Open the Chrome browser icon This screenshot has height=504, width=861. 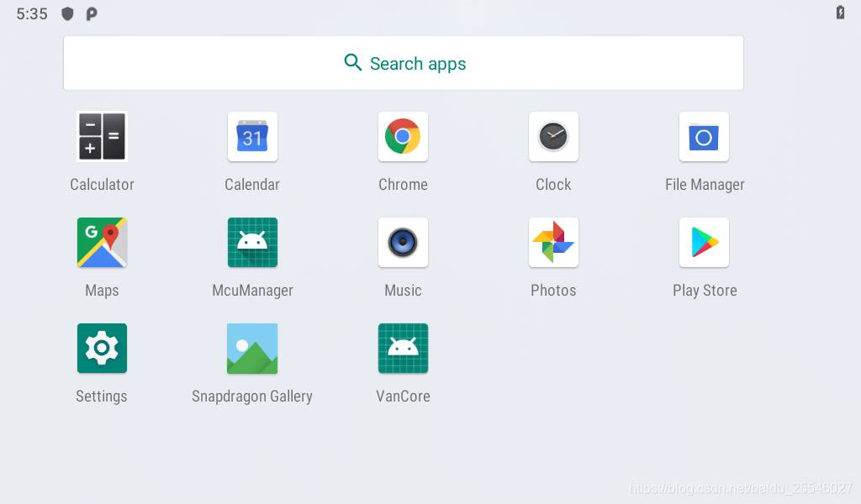click(403, 137)
